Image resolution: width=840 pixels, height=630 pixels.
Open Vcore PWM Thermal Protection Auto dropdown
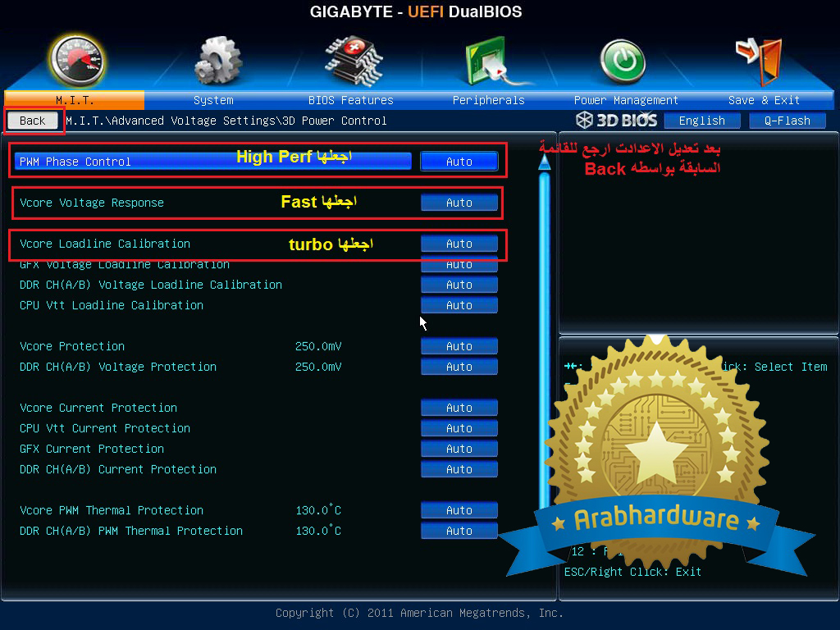pyautogui.click(x=459, y=510)
